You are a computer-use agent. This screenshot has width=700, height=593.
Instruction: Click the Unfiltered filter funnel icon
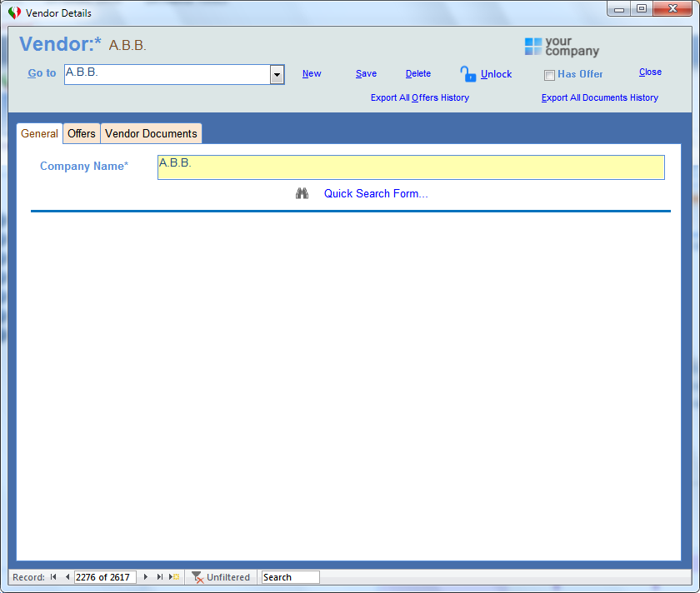click(197, 577)
